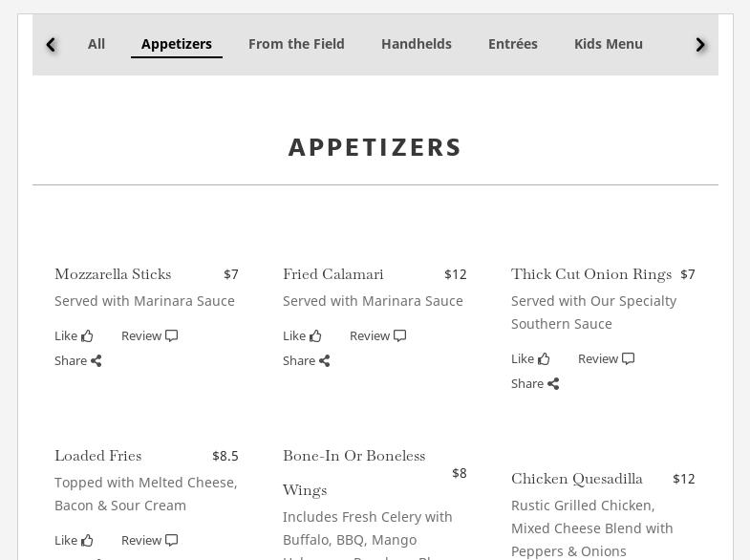Go to the Handhelds tab

click(417, 44)
